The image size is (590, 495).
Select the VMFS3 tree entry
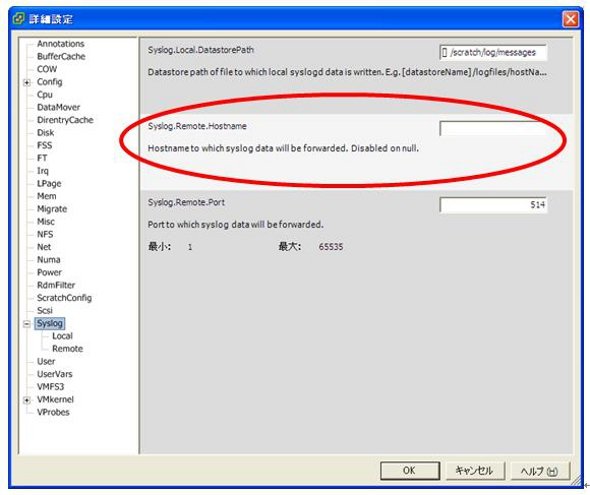pyautogui.click(x=50, y=387)
